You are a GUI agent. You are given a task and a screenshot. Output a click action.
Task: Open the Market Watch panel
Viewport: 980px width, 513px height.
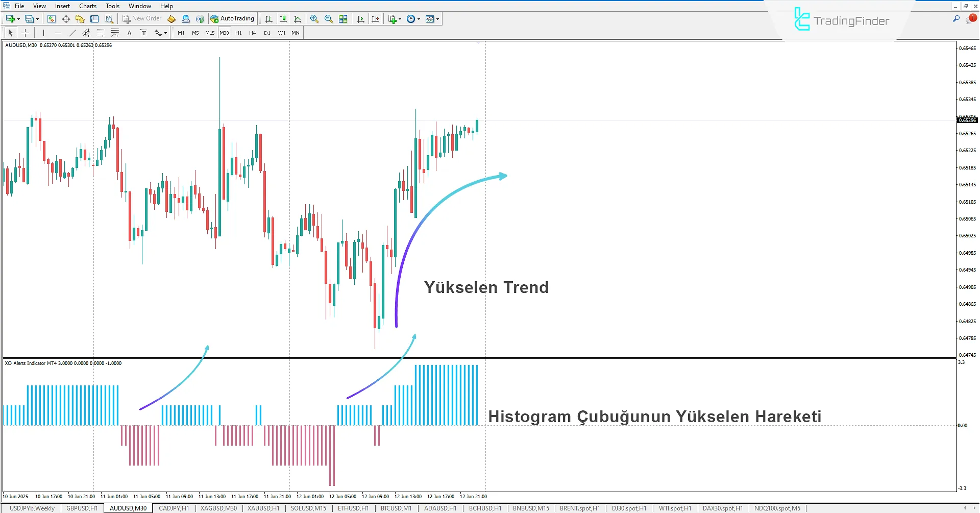52,19
